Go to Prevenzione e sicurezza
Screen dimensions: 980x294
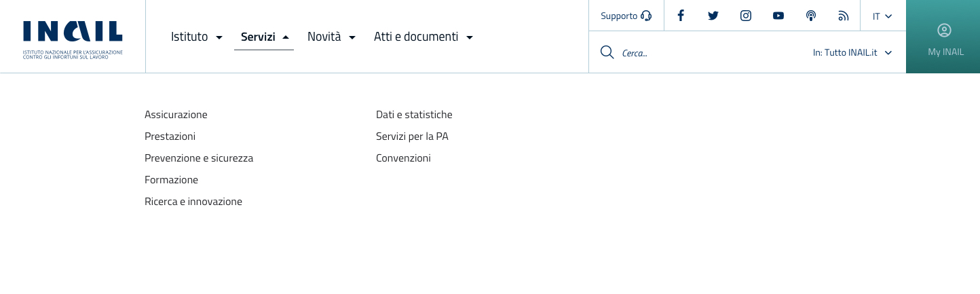pos(199,158)
